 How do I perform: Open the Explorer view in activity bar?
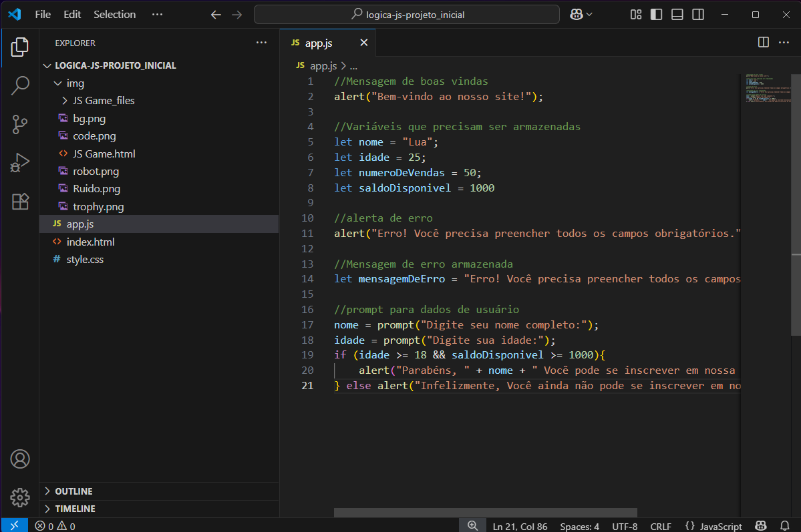(19, 47)
